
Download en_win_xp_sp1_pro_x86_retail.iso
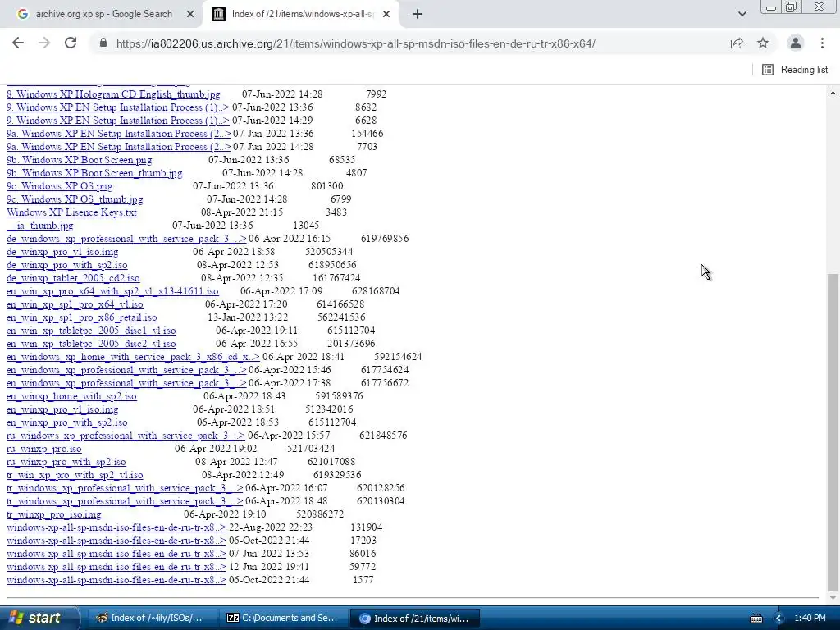[x=82, y=317]
